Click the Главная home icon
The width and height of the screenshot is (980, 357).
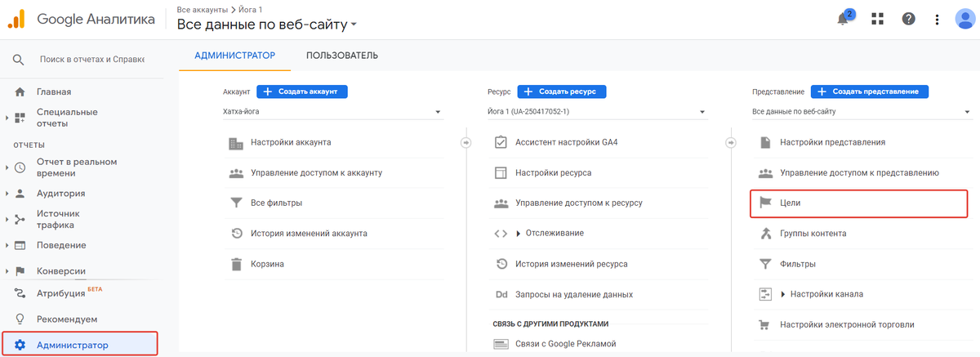tap(20, 91)
